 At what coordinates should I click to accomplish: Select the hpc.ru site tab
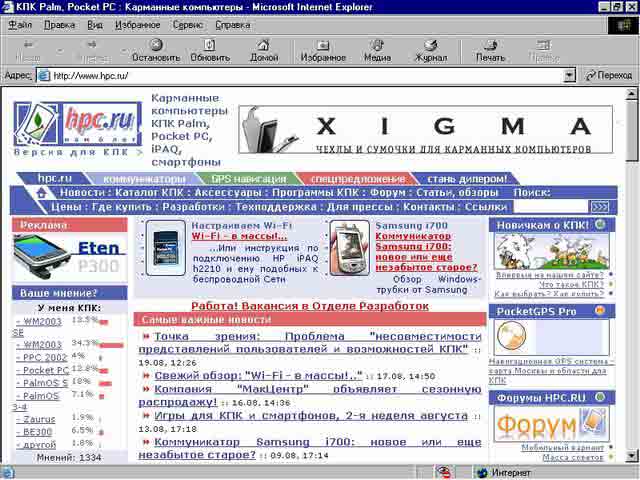click(x=55, y=178)
